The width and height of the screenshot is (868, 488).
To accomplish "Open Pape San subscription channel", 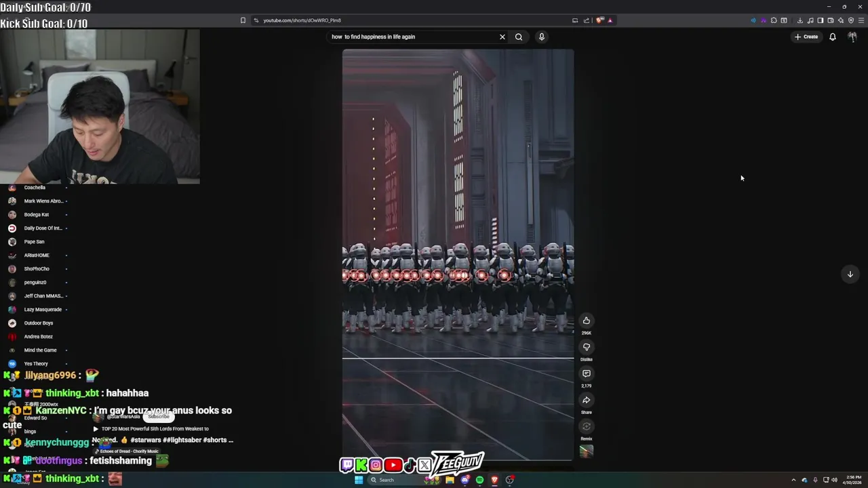I will point(35,242).
